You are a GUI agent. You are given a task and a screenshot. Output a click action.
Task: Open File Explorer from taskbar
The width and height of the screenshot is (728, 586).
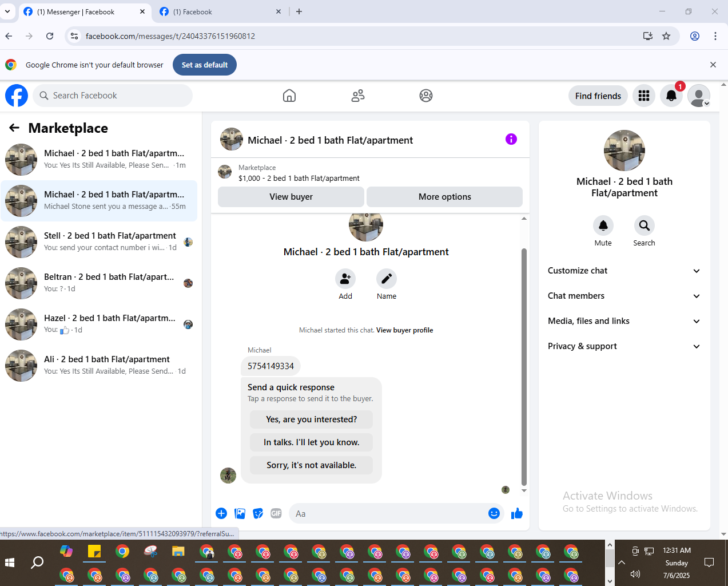pos(178,551)
